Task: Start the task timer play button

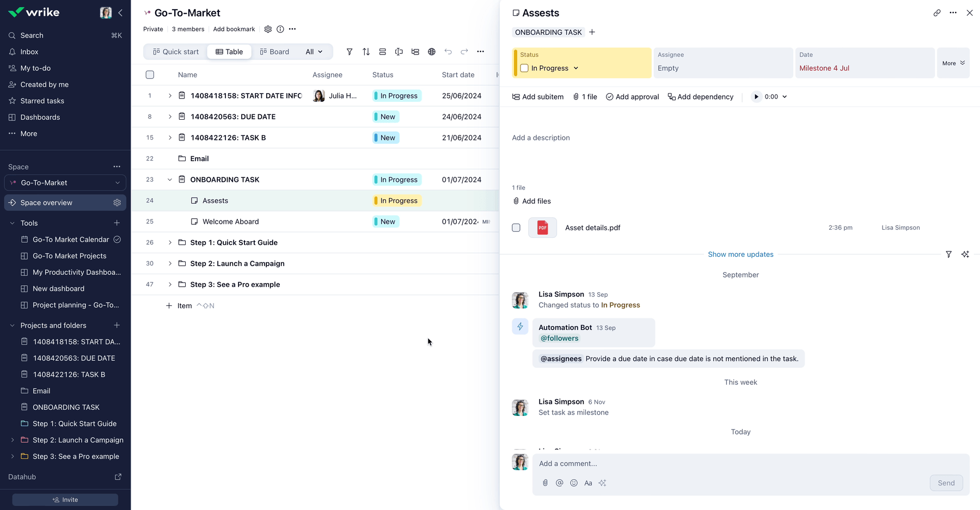Action: 756,97
